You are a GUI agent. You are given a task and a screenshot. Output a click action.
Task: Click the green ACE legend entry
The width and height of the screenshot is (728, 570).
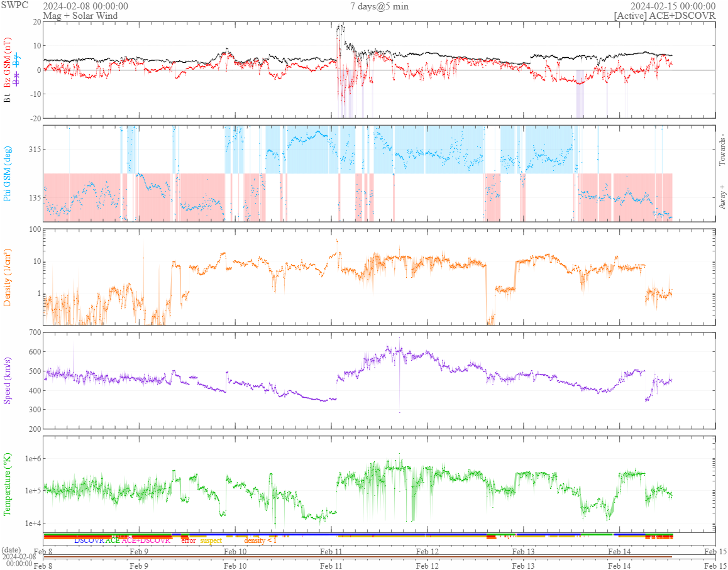pos(113,540)
